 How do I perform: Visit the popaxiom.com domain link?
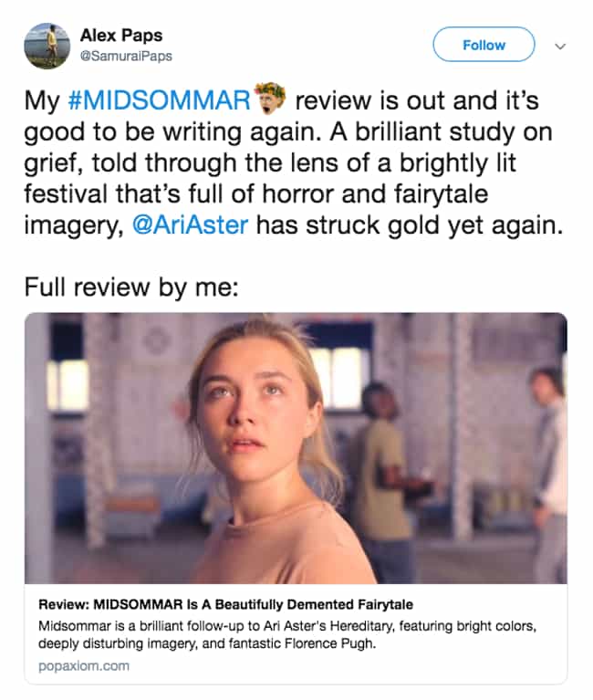[84, 666]
